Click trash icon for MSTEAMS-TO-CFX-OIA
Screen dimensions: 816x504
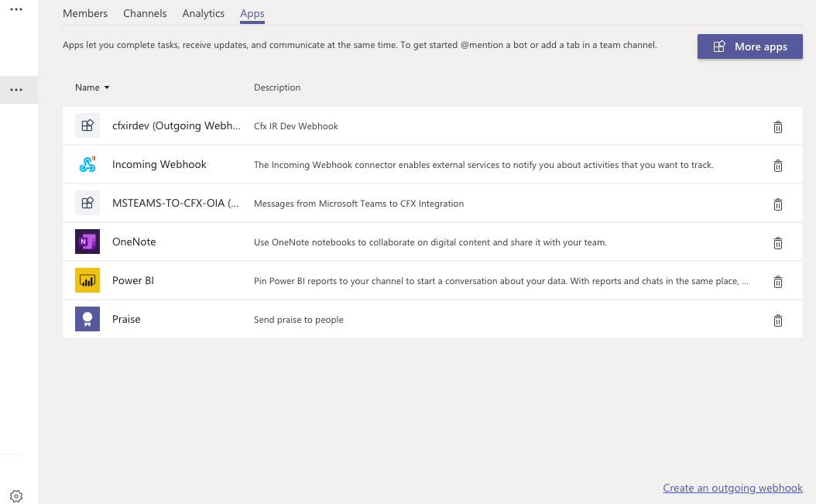pyautogui.click(x=778, y=204)
